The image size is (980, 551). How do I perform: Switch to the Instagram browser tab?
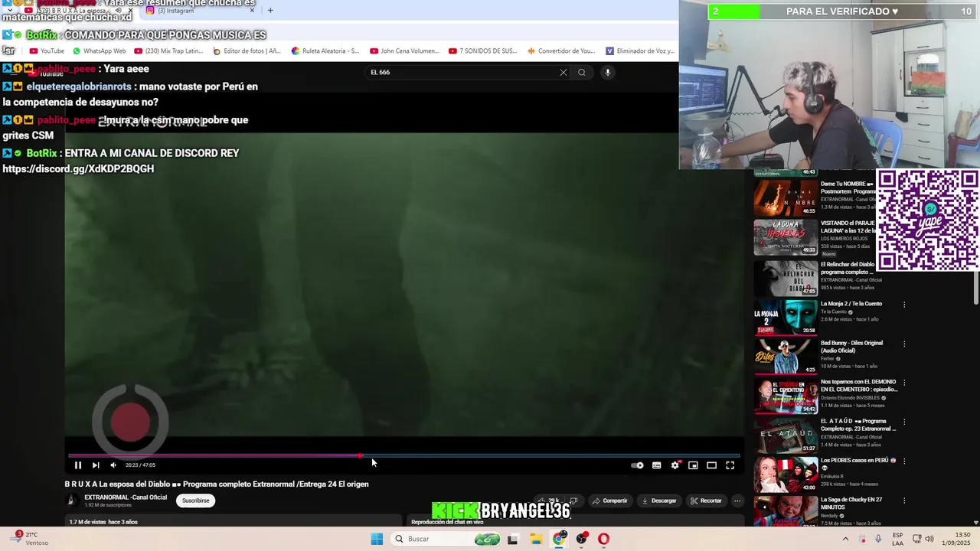201,10
